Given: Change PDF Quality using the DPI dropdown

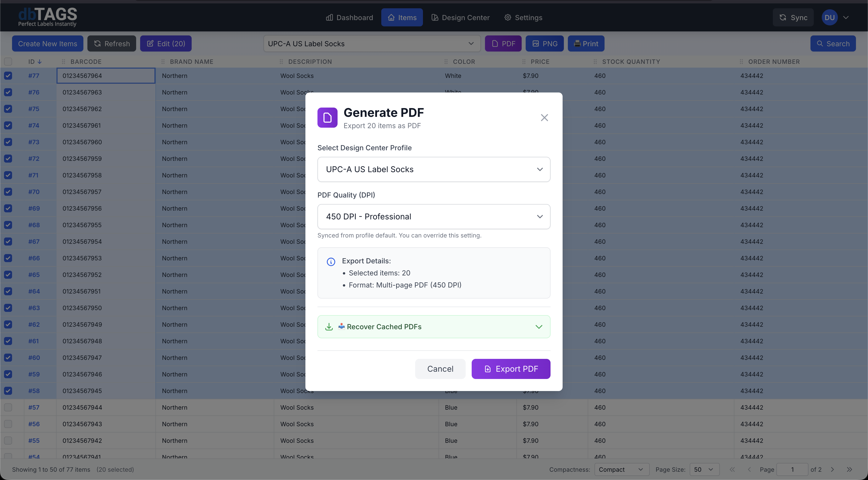Looking at the screenshot, I should pos(434,216).
